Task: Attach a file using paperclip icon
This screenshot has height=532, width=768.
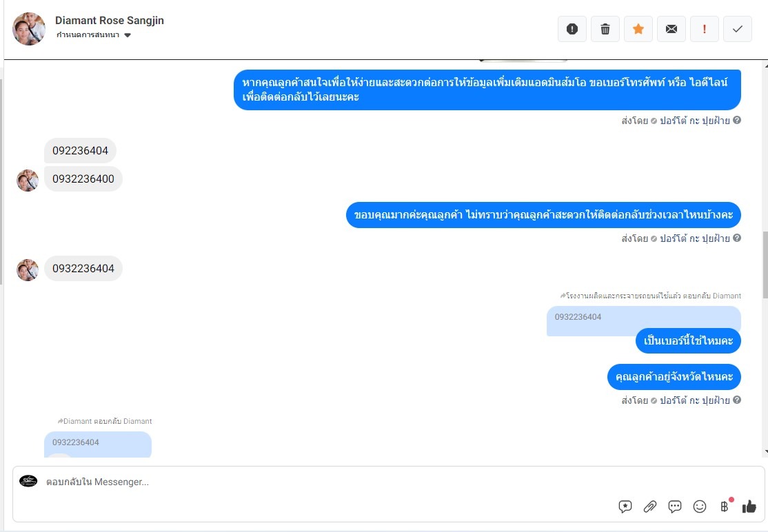Action: [650, 507]
